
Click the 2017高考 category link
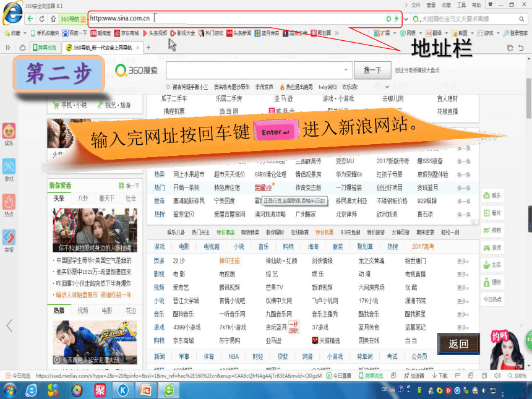click(423, 247)
